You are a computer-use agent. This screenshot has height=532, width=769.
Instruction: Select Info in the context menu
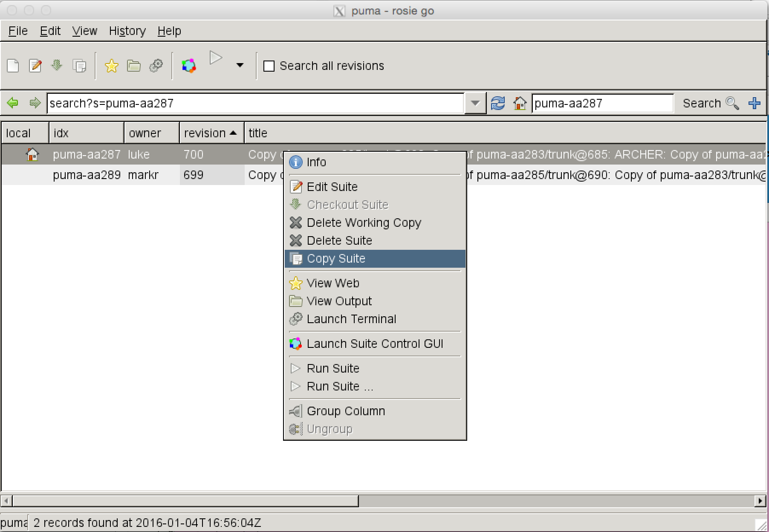pyautogui.click(x=375, y=162)
